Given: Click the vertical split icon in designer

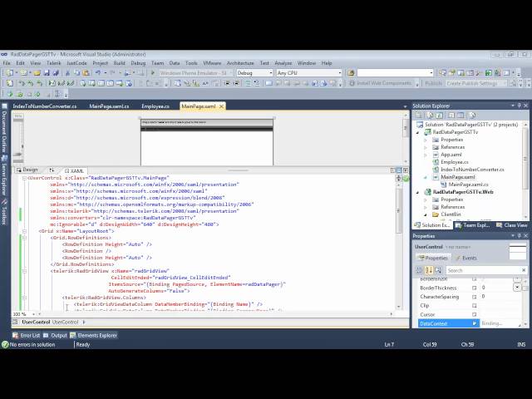Looking at the screenshot, I should point(393,170).
